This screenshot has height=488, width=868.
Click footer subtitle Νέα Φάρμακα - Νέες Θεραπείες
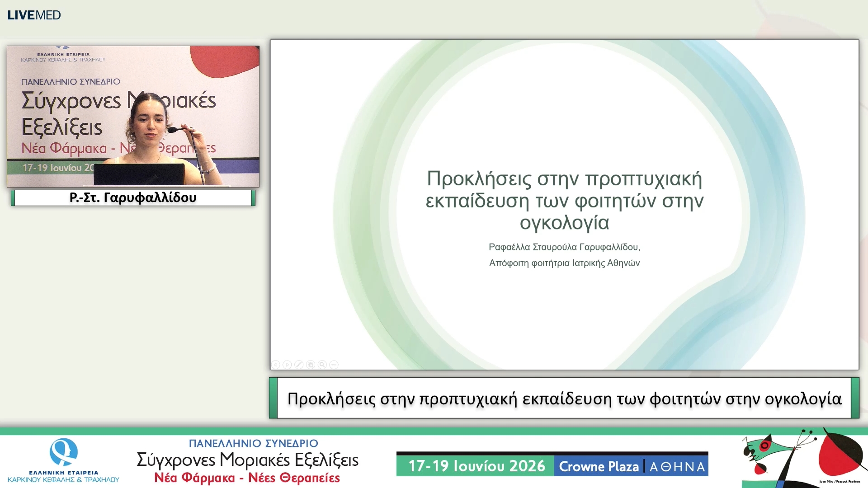click(247, 478)
